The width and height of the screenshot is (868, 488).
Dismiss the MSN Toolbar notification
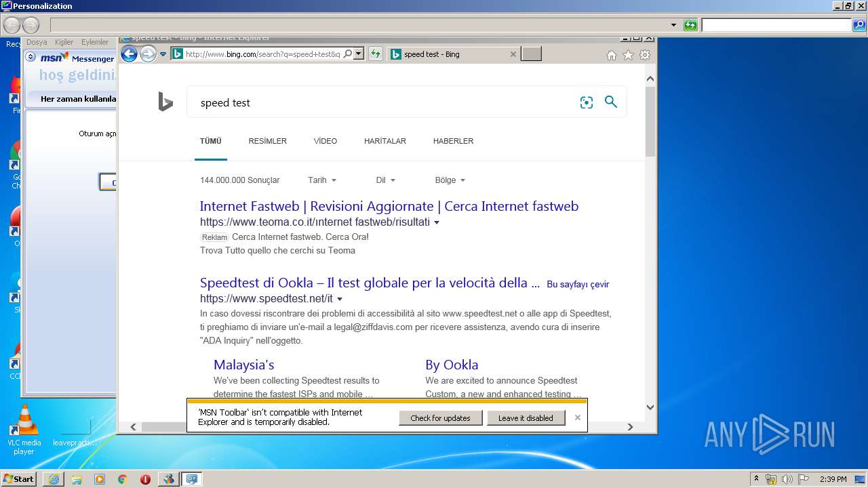tap(578, 418)
